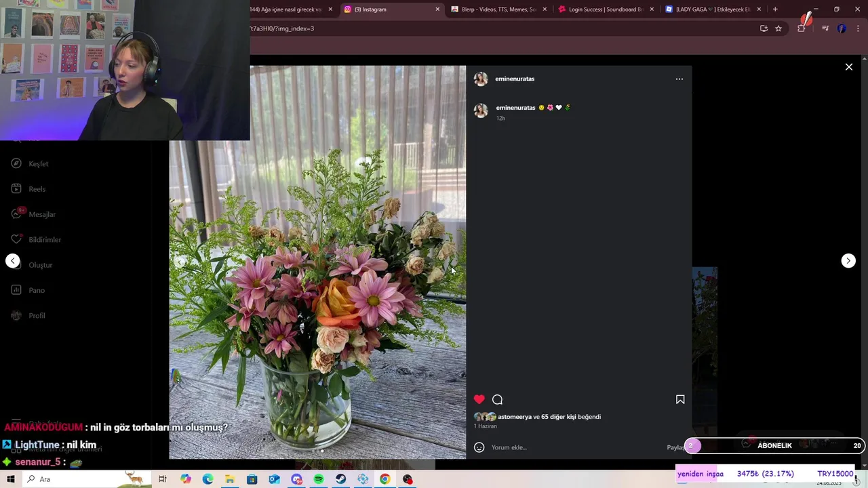Go to the next post with right arrow
Image resolution: width=868 pixels, height=488 pixels.
pyautogui.click(x=848, y=261)
